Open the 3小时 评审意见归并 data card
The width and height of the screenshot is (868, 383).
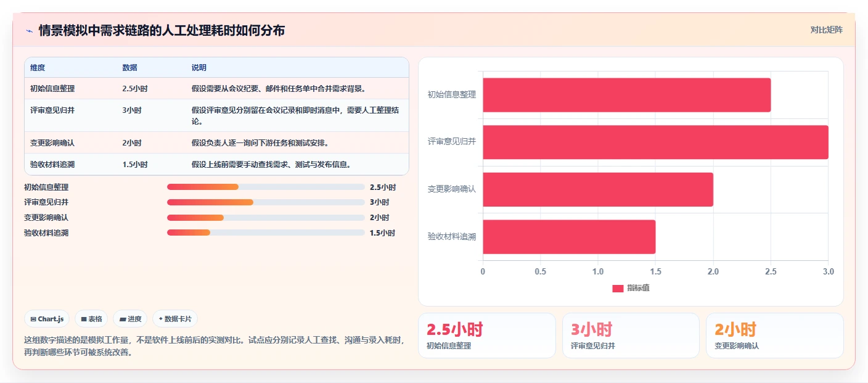(x=631, y=336)
